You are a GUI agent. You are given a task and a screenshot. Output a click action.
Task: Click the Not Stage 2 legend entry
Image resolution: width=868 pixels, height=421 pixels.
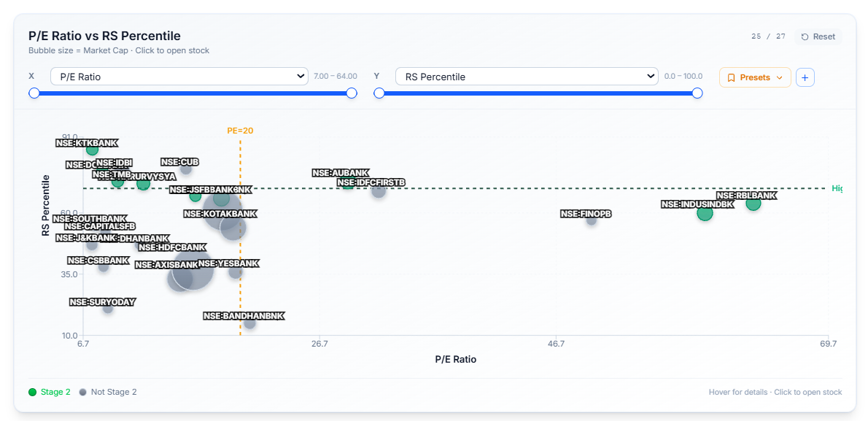[108, 393]
